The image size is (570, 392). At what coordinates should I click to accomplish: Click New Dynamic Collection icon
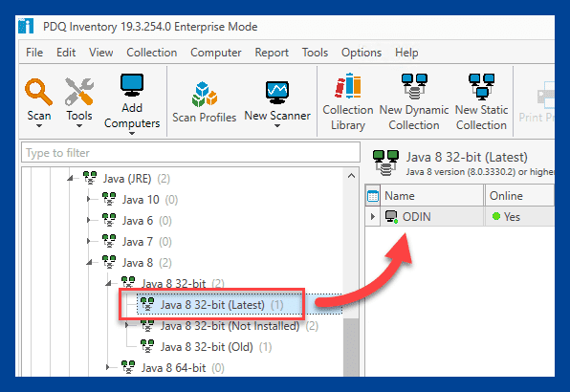414,86
